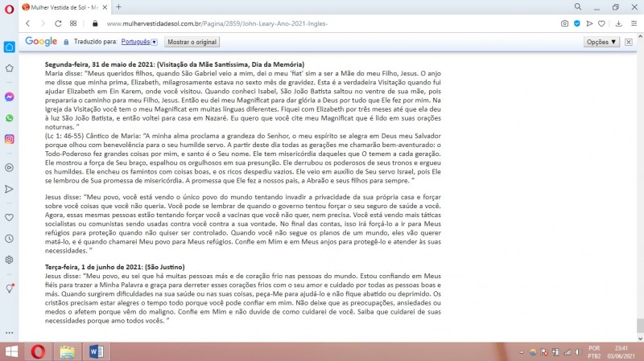Open Easy Setup settings icon

[x=632, y=23]
